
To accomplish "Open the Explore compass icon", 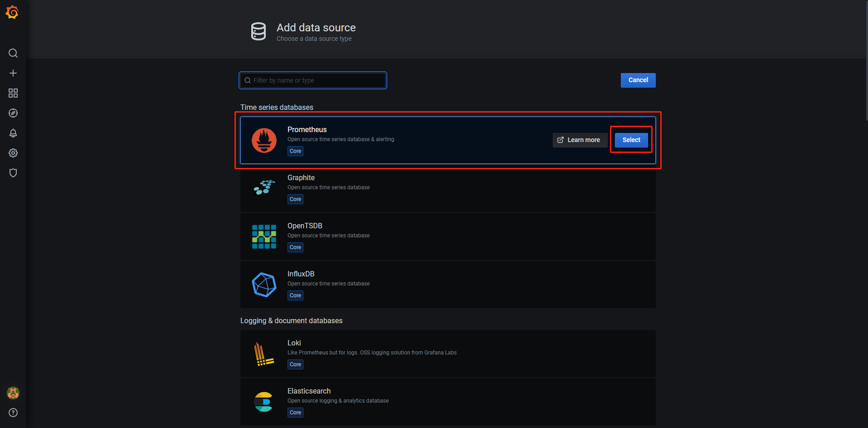I will tap(13, 113).
